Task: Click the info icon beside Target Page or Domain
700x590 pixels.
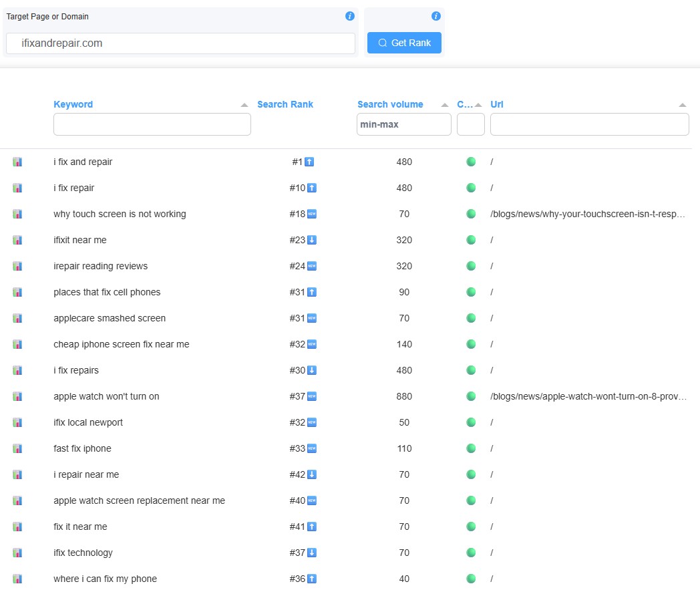Action: [349, 16]
